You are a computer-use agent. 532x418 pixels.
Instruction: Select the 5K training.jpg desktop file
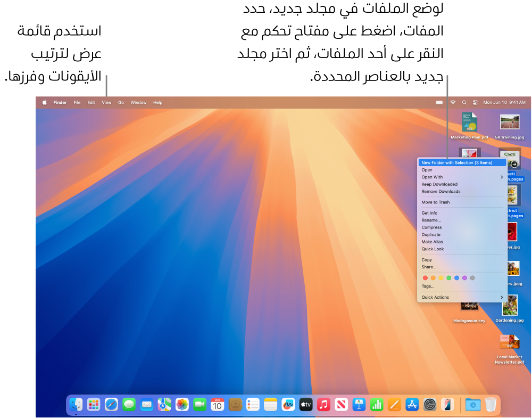510,126
